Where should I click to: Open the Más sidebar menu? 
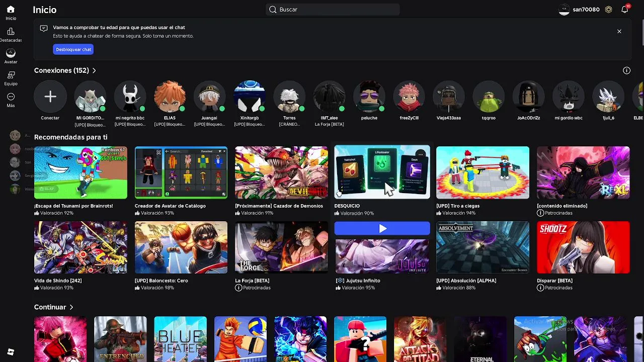click(11, 97)
